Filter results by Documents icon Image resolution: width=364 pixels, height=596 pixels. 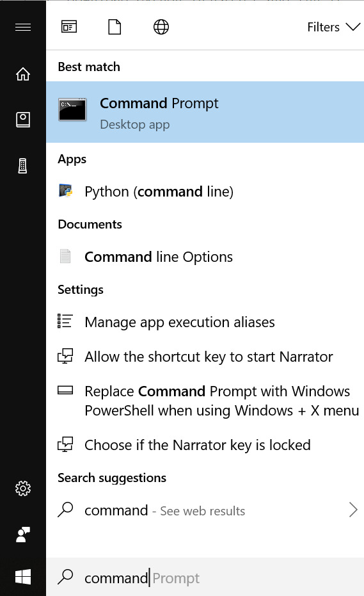pyautogui.click(x=115, y=27)
